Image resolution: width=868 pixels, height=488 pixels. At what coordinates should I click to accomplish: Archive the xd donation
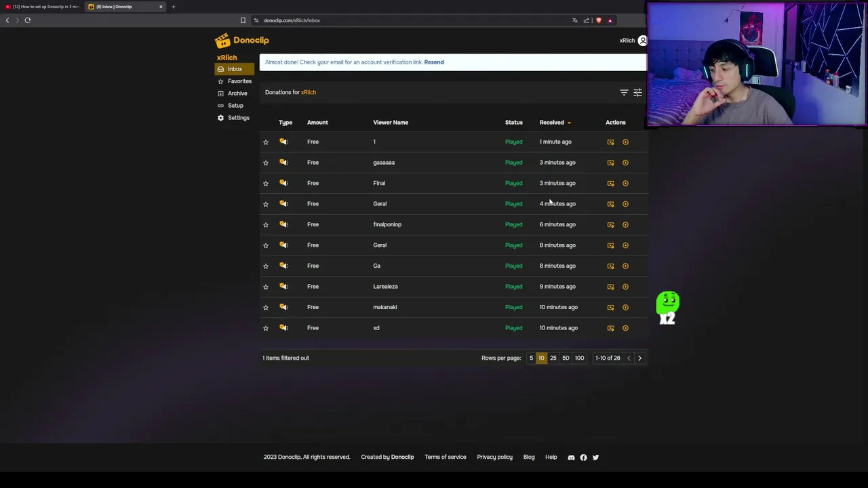pos(610,328)
